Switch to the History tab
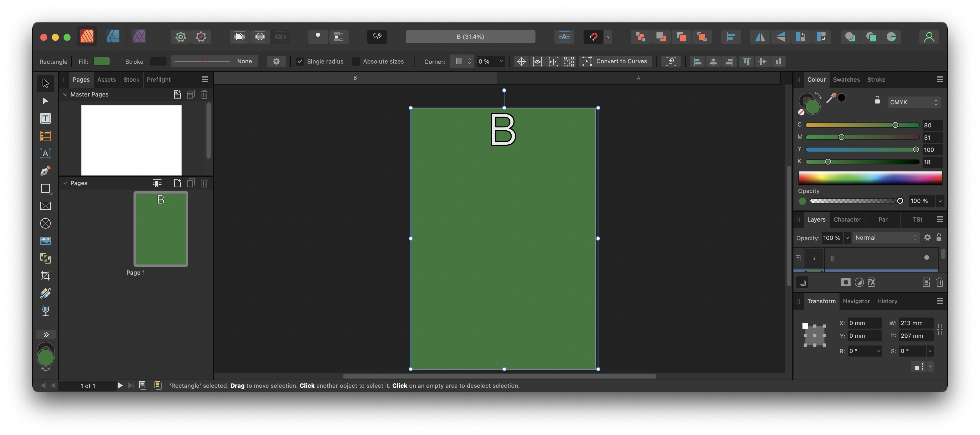This screenshot has height=435, width=980. click(x=887, y=301)
